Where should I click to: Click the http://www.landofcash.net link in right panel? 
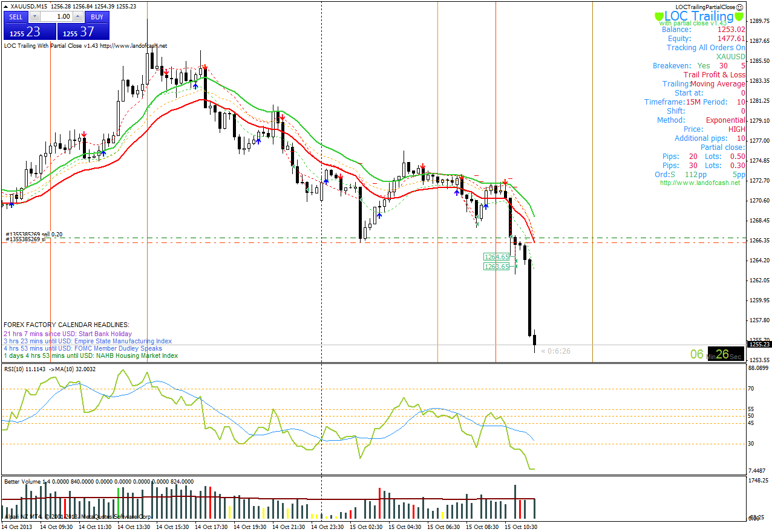700,183
